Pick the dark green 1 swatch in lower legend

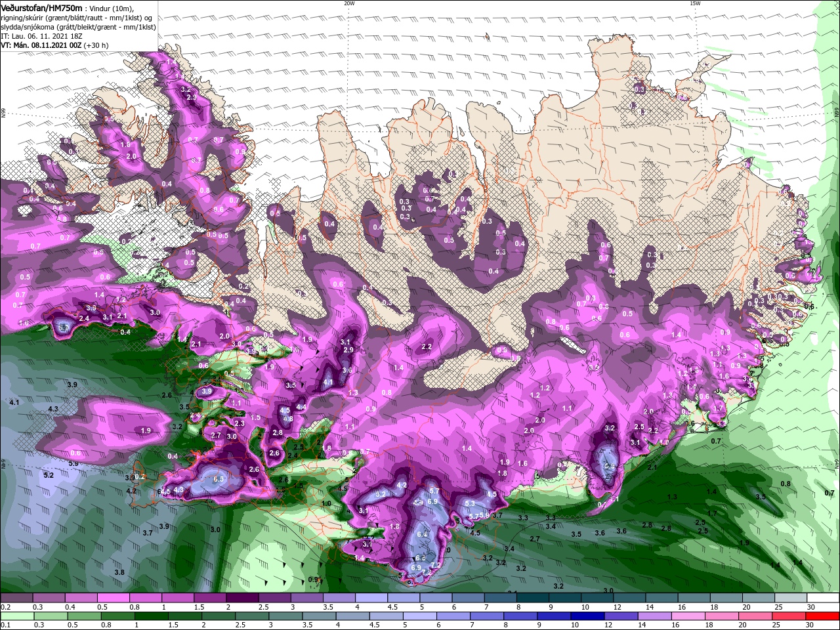(152, 616)
